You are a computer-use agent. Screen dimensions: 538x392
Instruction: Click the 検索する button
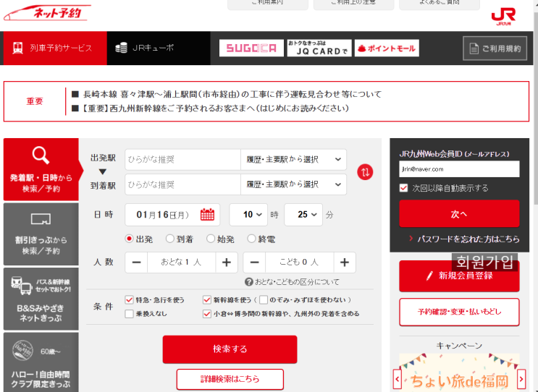pyautogui.click(x=230, y=349)
